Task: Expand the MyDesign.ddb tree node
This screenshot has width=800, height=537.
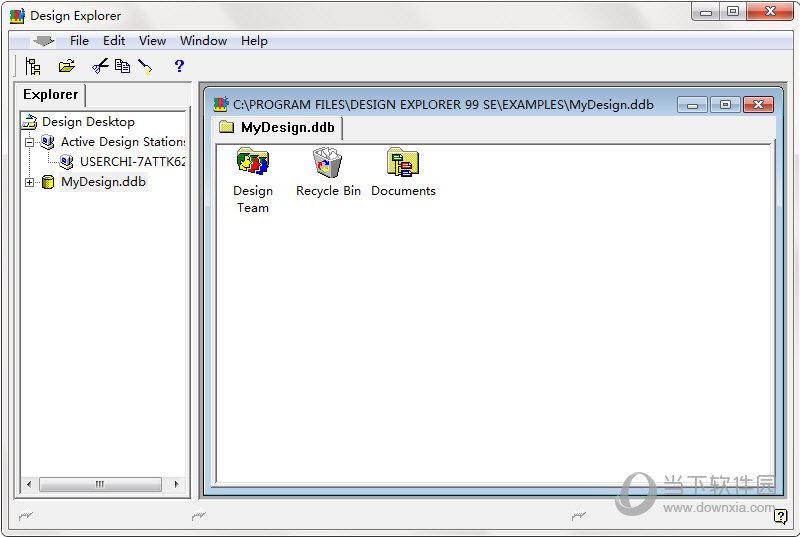Action: coord(30,182)
